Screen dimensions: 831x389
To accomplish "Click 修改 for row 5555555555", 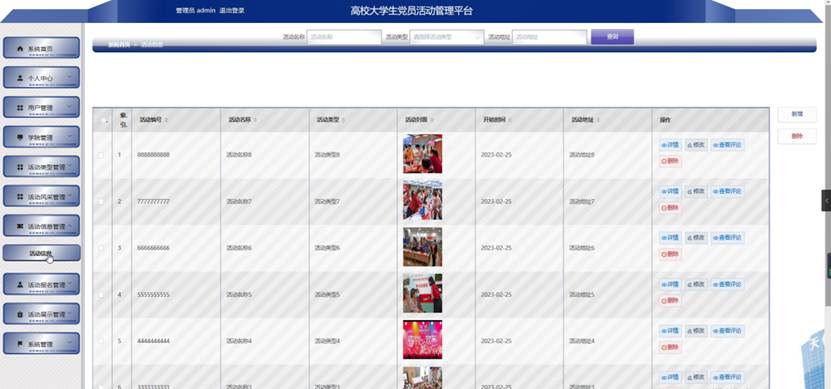I will [696, 284].
